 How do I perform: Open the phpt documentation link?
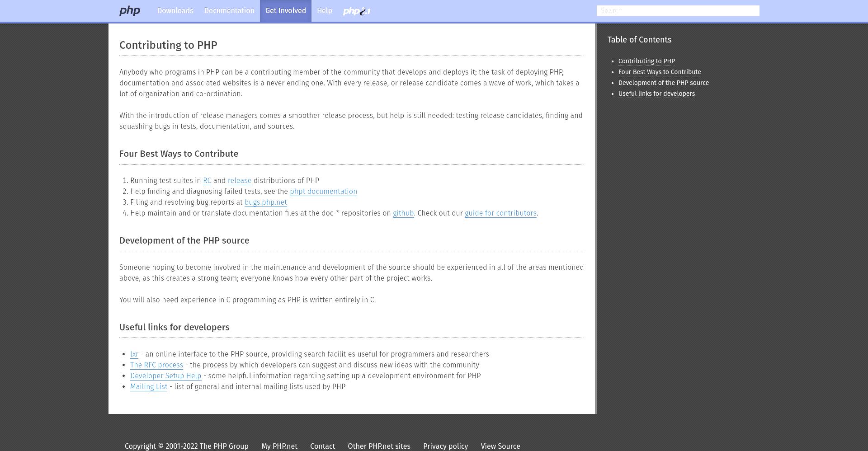point(323,192)
